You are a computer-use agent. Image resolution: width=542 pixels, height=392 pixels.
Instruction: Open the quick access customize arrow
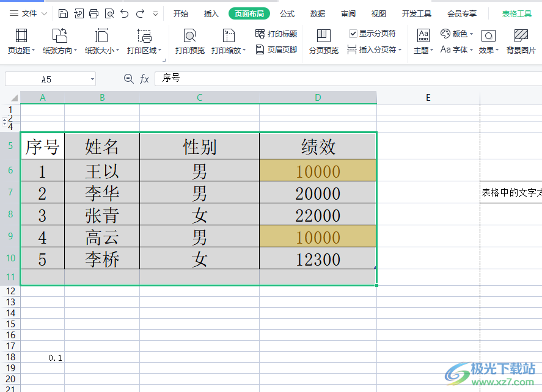click(x=156, y=14)
